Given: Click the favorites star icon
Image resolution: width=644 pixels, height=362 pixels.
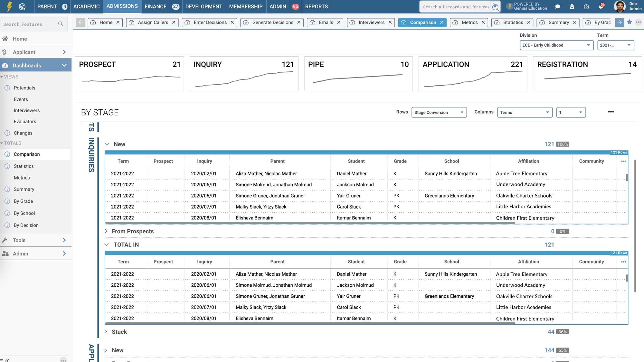Looking at the screenshot, I should point(629,22).
